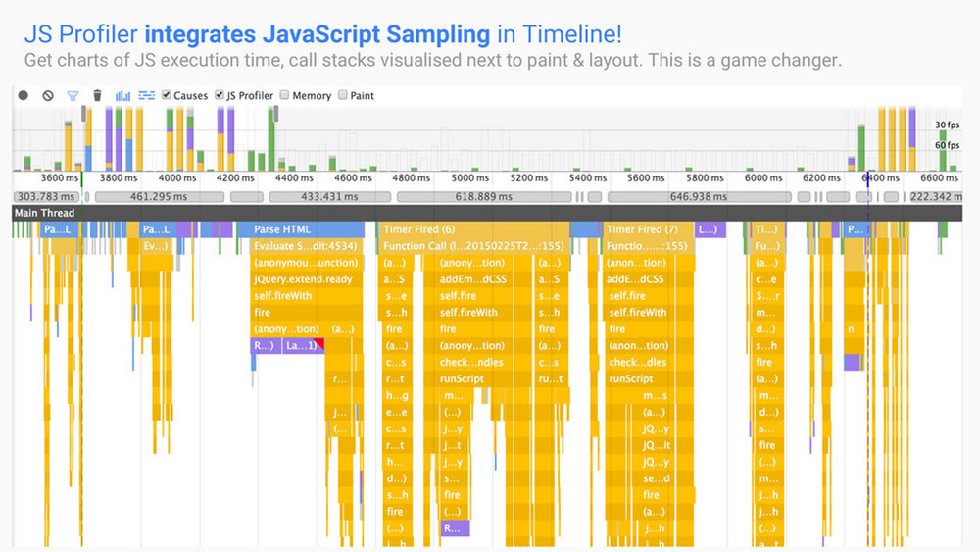Select the jQuery.extend.ready block

pos(306,279)
